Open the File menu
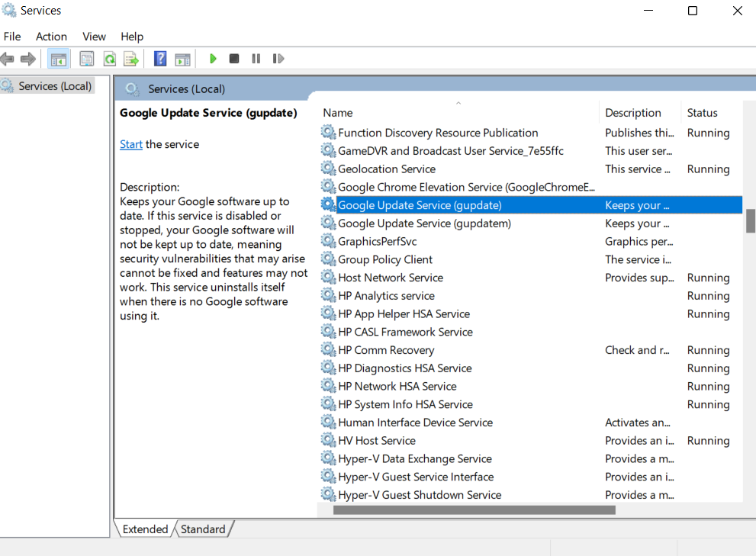 [x=12, y=37]
